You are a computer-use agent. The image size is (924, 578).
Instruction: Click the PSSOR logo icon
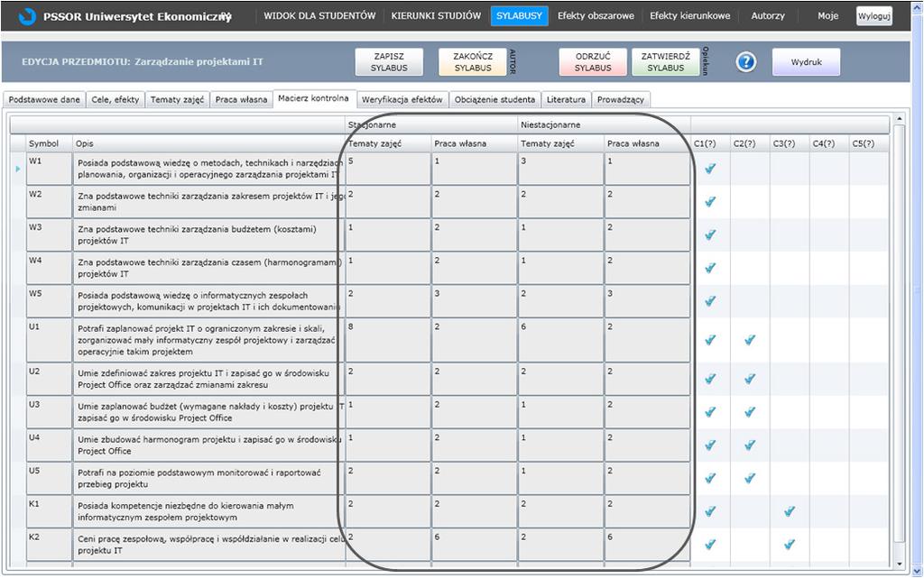(27, 16)
